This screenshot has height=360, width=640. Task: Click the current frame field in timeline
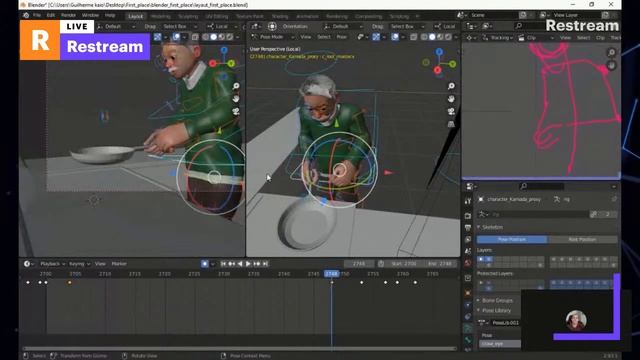[x=359, y=264]
